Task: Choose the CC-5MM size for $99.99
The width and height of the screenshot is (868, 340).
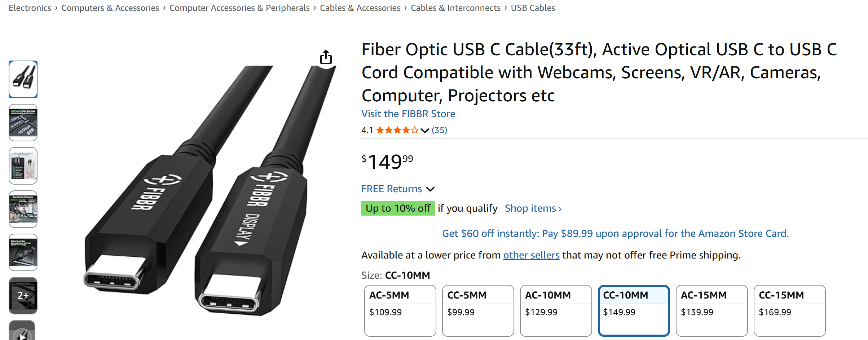Action: 478,310
